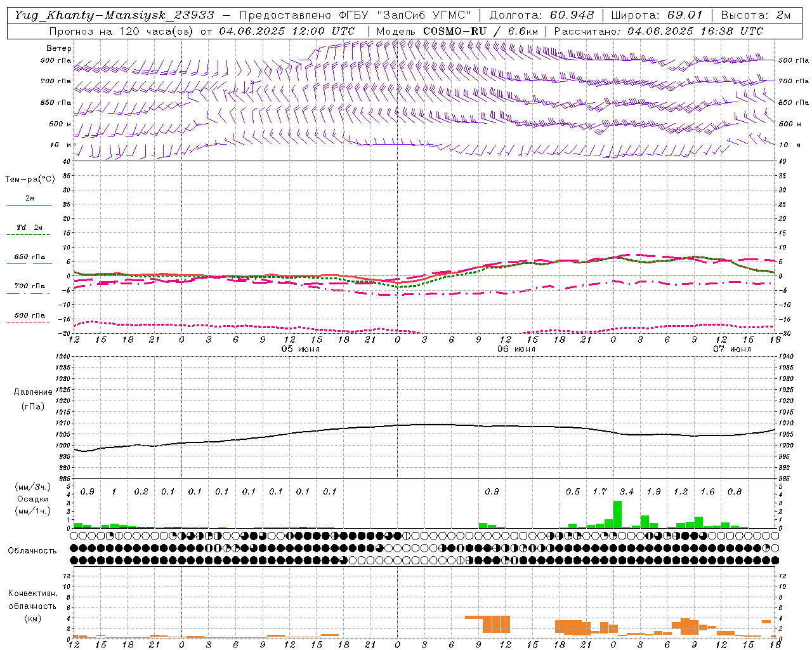Click the 'Ветер' wind panel label
Image resolution: width=812 pixels, height=650 pixels.
click(59, 48)
